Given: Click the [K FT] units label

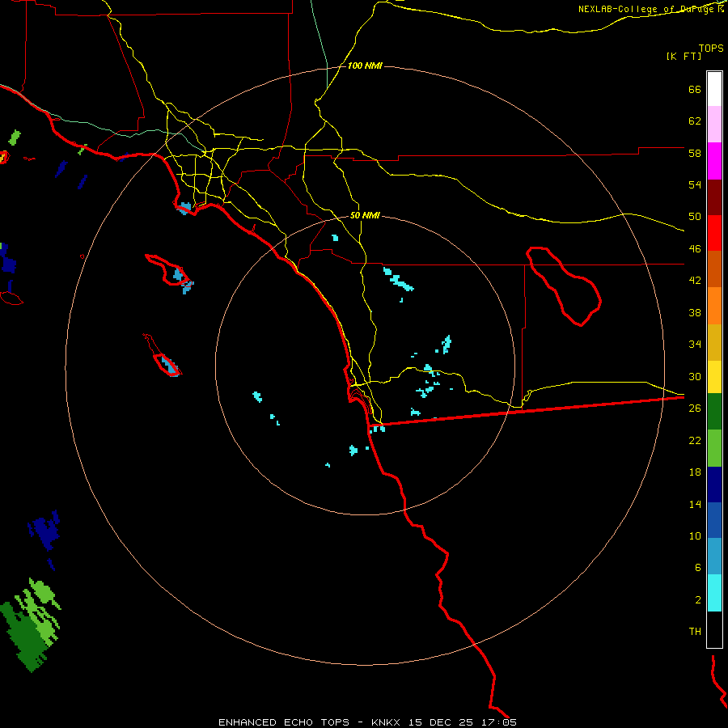Looking at the screenshot, I should pyautogui.click(x=684, y=56).
